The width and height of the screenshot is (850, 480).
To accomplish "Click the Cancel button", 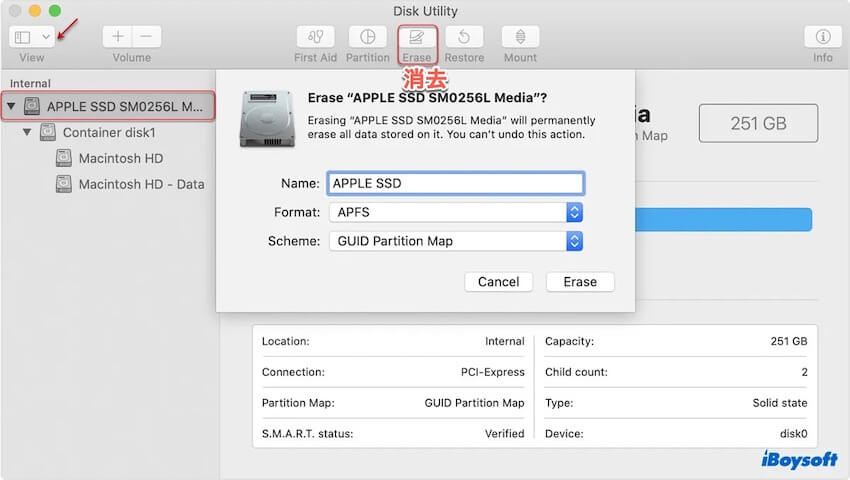I will coord(498,281).
